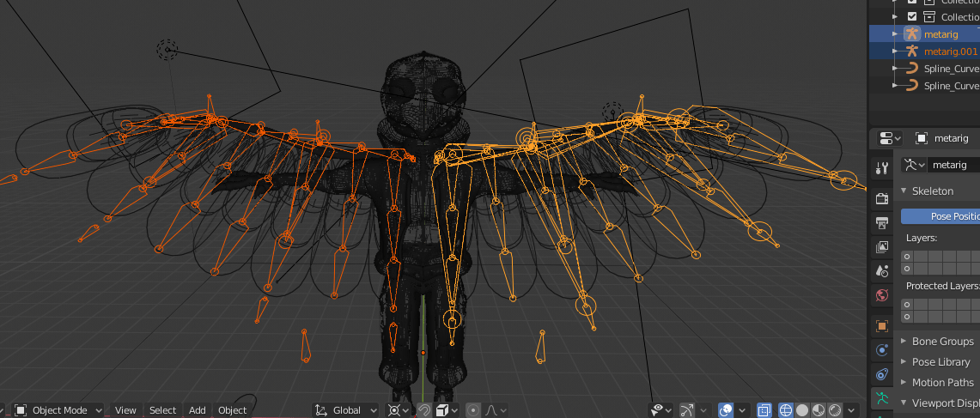Image resolution: width=980 pixels, height=418 pixels.
Task: Open the Output properties printer icon
Action: 882,223
